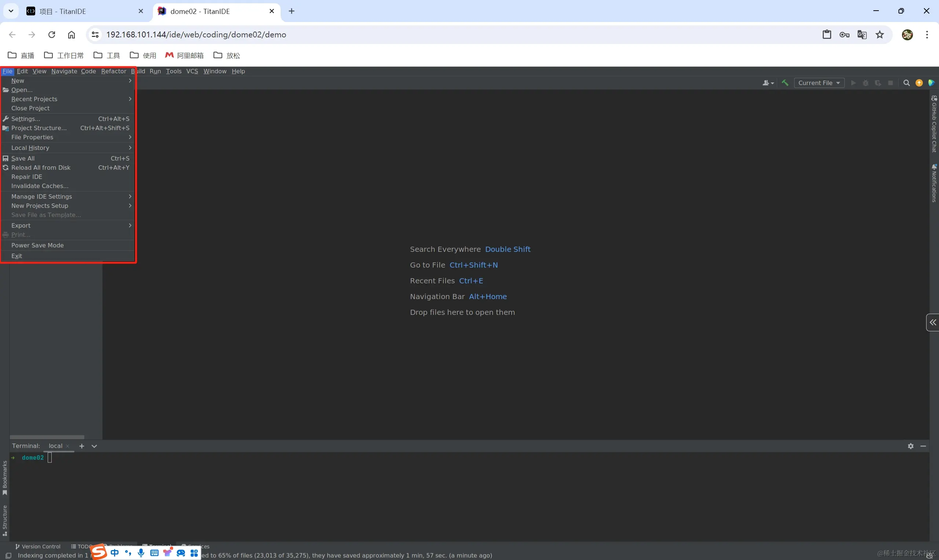Open the Bookmarks tool window

[x=4, y=478]
